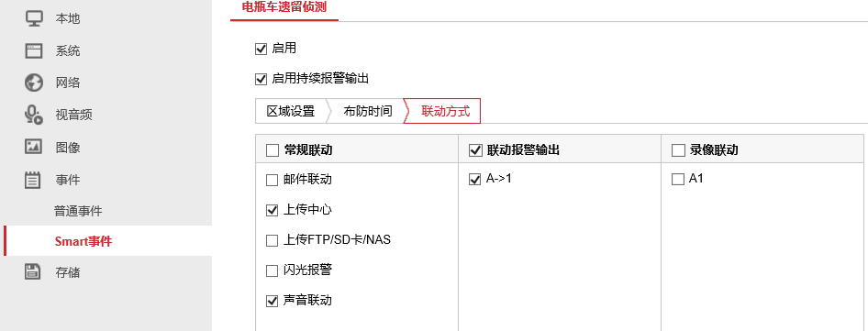This screenshot has height=331, width=868.
Task: Select the 网络 globe icon
Action: [34, 83]
